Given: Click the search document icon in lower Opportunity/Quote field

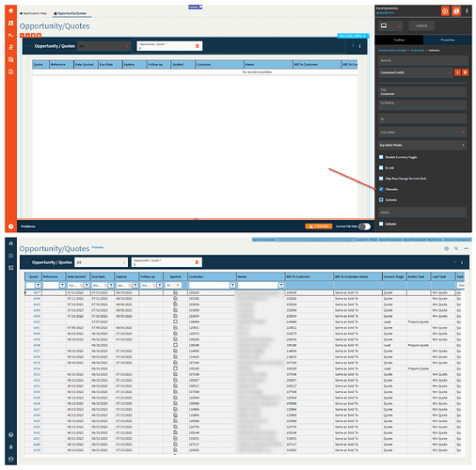Looking at the screenshot, I should coord(197,262).
